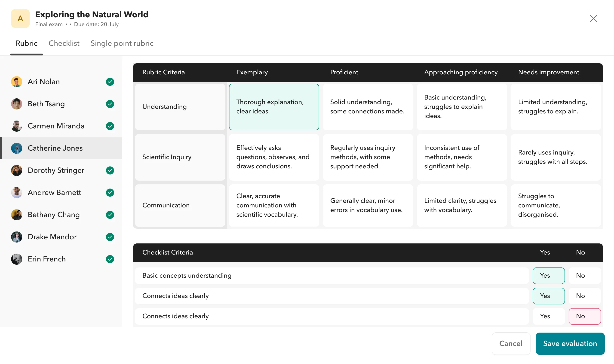Screen dimensions: 614x364
Task: Pick 'Rarely uses inquiry' cell
Action: point(556,157)
